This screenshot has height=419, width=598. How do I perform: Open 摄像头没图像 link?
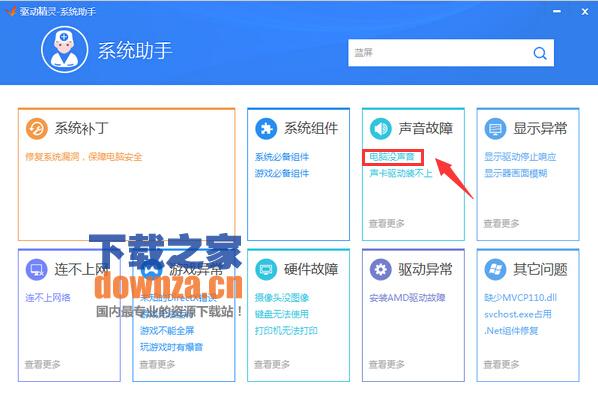[x=282, y=297]
